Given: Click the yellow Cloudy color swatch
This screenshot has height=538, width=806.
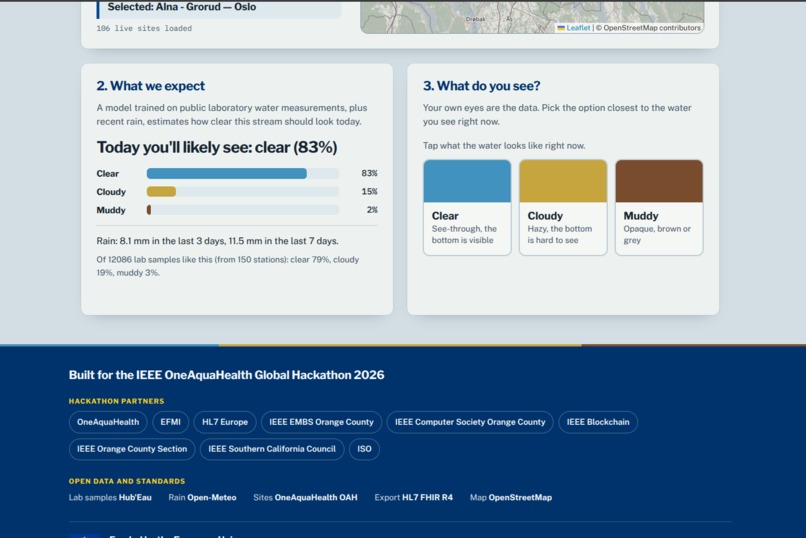Looking at the screenshot, I should pyautogui.click(x=563, y=181).
